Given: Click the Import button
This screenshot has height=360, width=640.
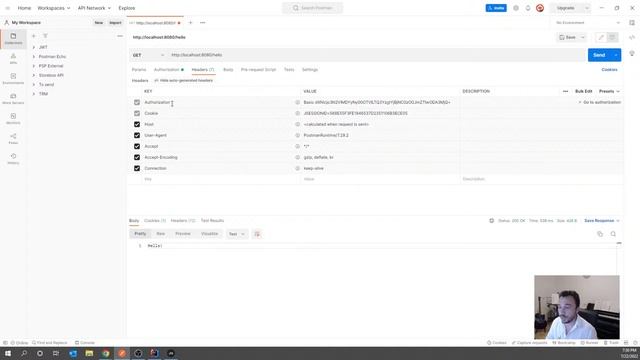Looking at the screenshot, I should pos(115,23).
